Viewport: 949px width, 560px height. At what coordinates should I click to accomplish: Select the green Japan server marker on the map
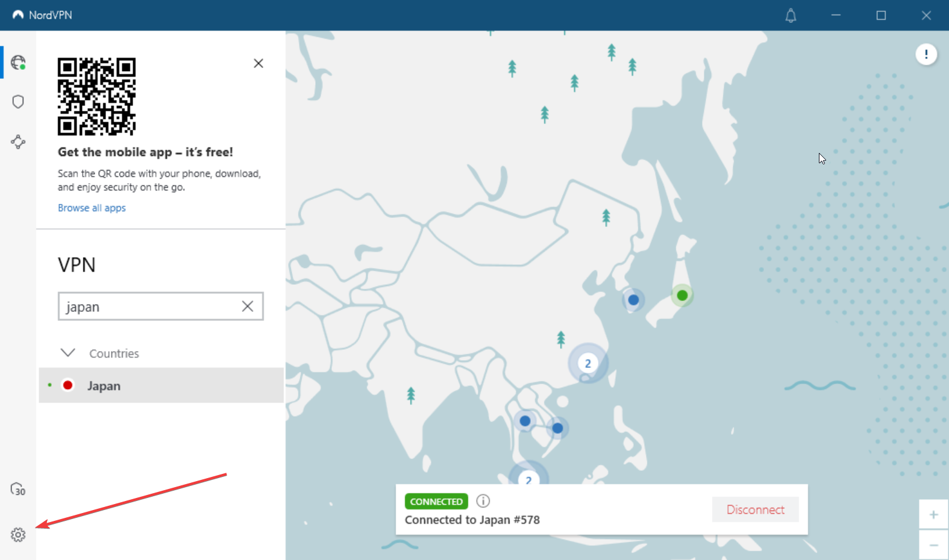682,295
